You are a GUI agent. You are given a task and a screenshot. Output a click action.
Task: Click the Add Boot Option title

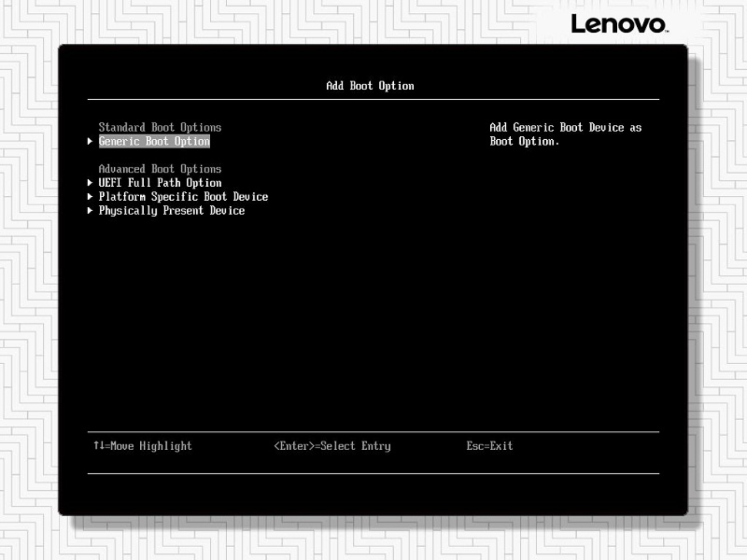pos(370,86)
